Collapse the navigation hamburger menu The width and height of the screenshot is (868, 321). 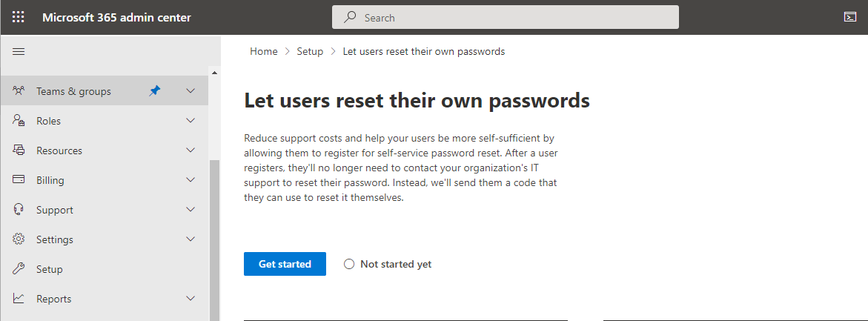coord(19,51)
